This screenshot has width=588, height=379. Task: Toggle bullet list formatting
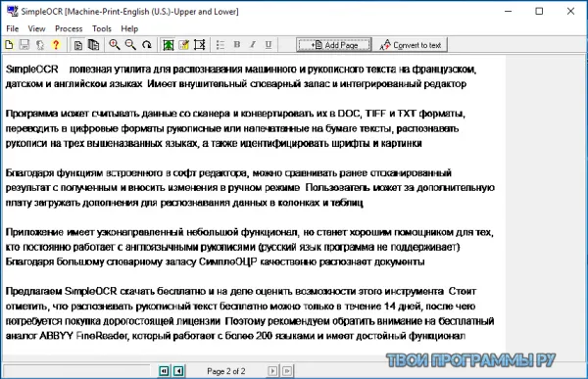pyautogui.click(x=220, y=45)
